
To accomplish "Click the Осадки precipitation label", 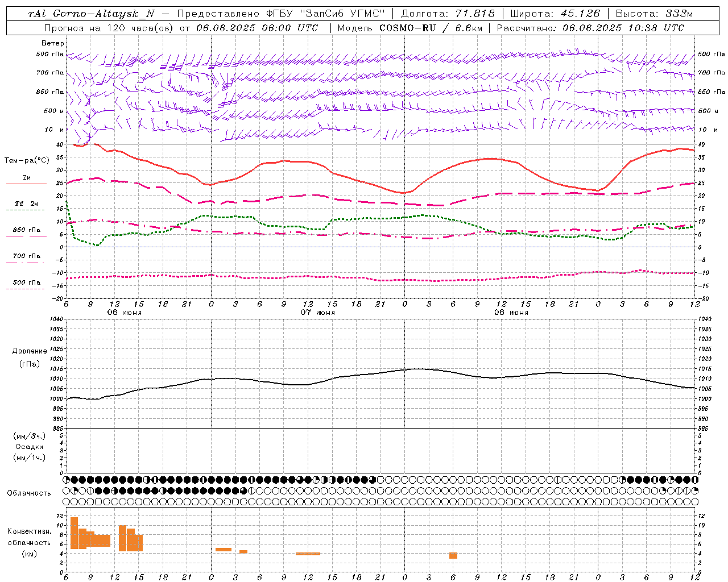I will (30, 447).
